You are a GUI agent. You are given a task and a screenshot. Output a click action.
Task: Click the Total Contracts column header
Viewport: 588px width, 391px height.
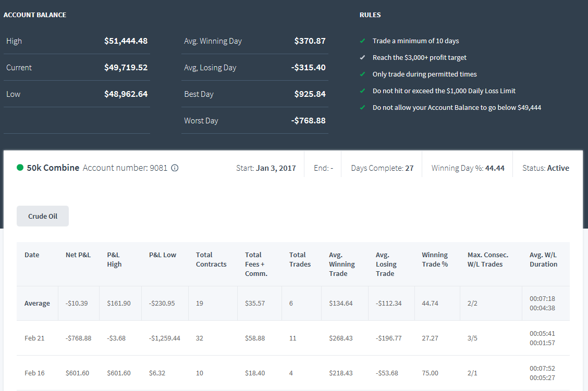click(x=211, y=260)
